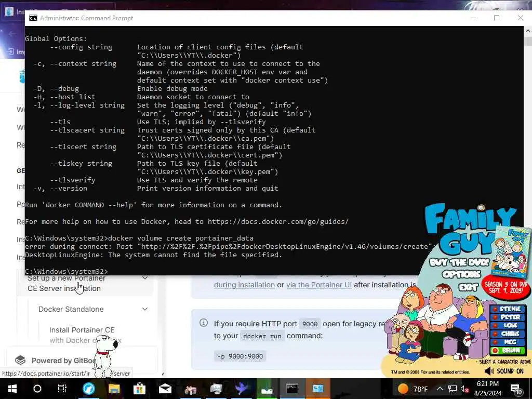Select Lois in Family Guy character list

[508, 325]
